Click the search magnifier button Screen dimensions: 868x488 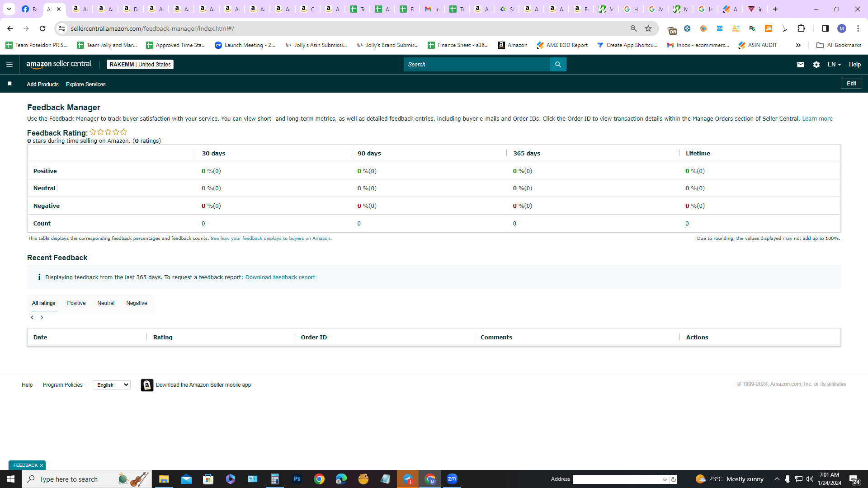click(558, 65)
